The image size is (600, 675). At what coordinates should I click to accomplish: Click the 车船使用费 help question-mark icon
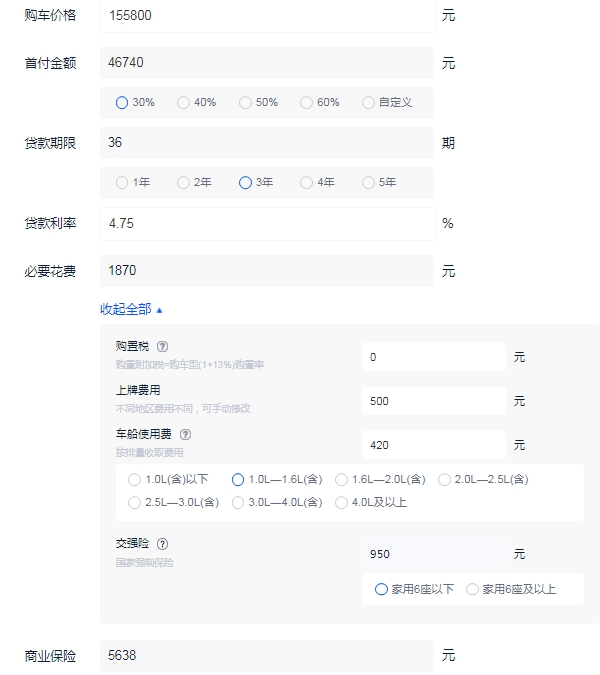pyautogui.click(x=186, y=434)
